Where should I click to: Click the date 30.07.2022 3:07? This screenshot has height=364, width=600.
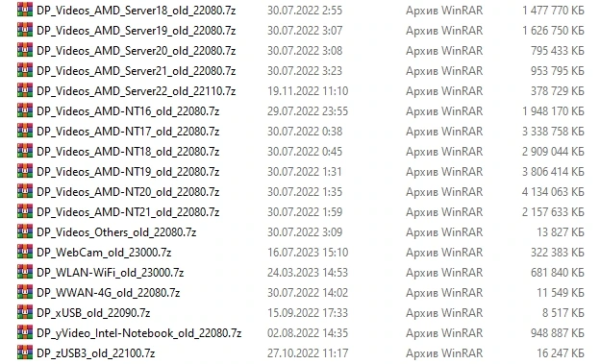(305, 31)
